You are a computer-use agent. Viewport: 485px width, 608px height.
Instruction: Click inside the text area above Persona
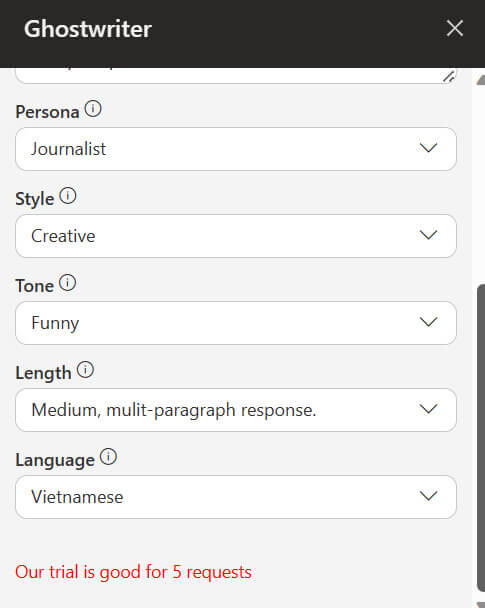click(x=236, y=75)
